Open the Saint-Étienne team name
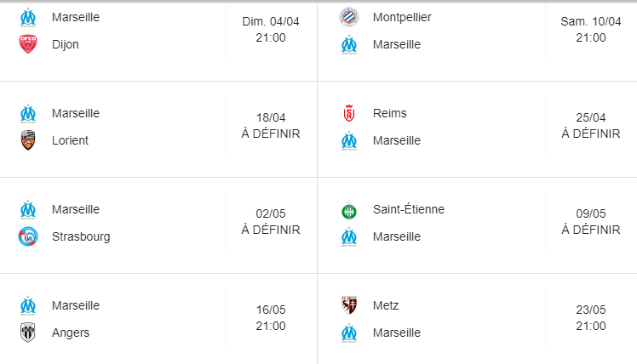Viewport: 637px width, 364px height. tap(409, 209)
